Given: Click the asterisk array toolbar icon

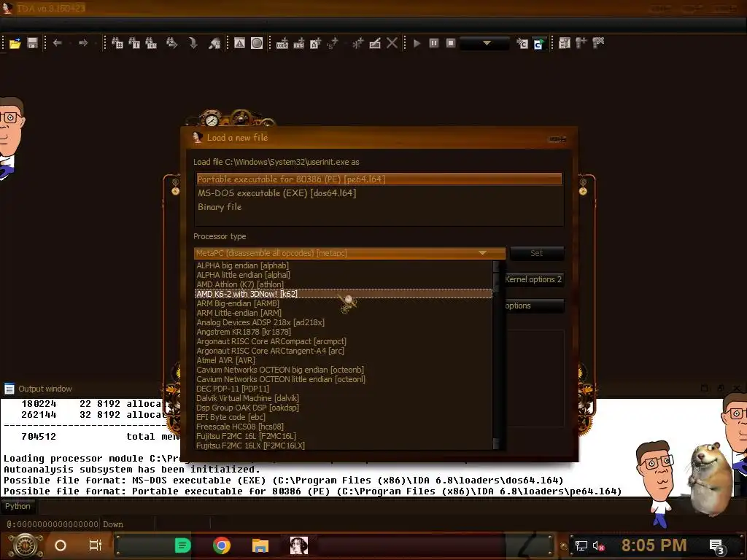Looking at the screenshot, I should pos(357,43).
